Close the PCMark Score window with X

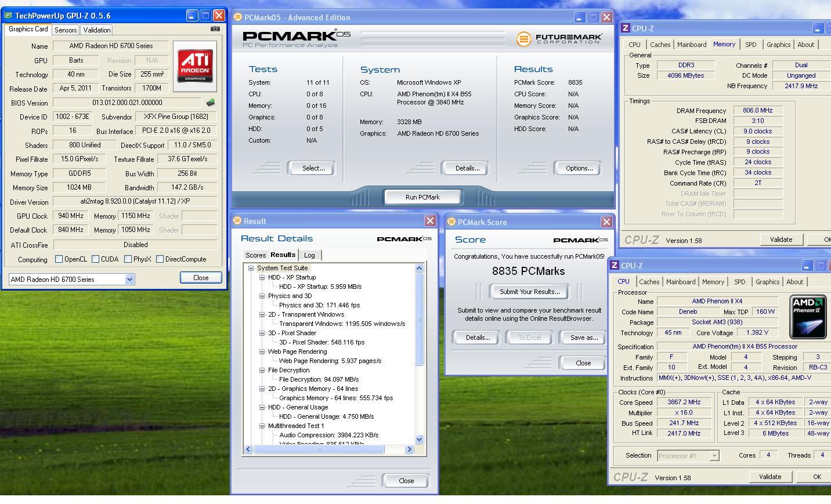[606, 222]
